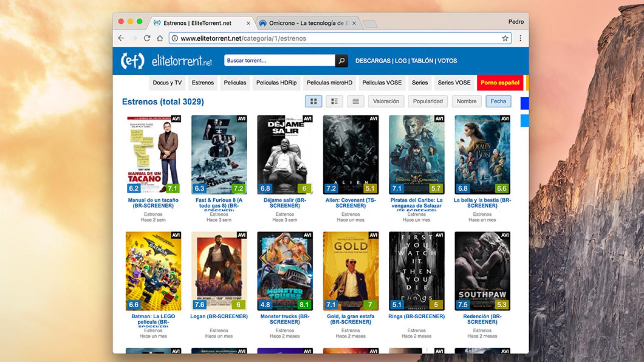Reload the page
644x362 pixels.
tap(147, 38)
